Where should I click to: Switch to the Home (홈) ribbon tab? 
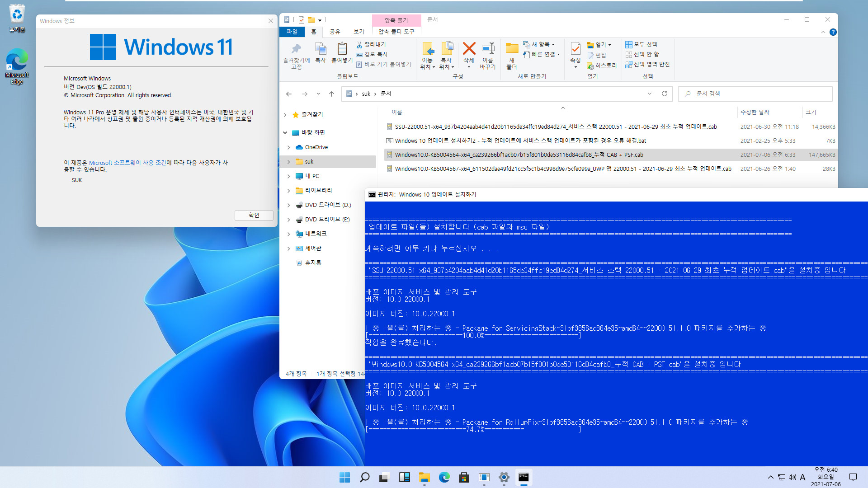coord(314,32)
